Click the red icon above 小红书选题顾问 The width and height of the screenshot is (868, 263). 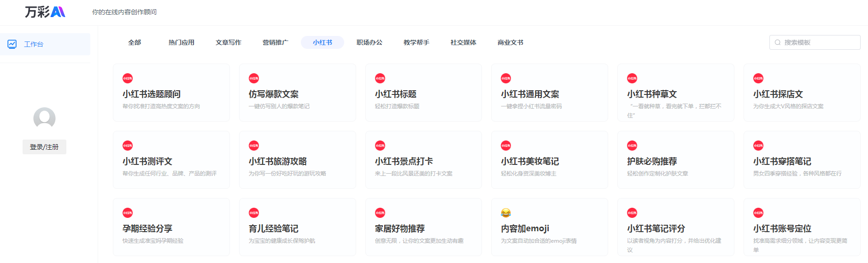click(128, 78)
